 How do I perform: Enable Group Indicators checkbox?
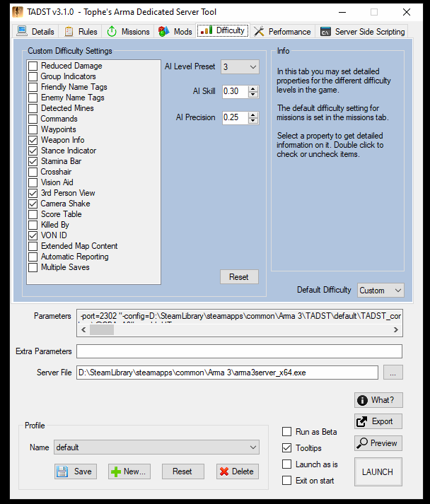pos(33,76)
